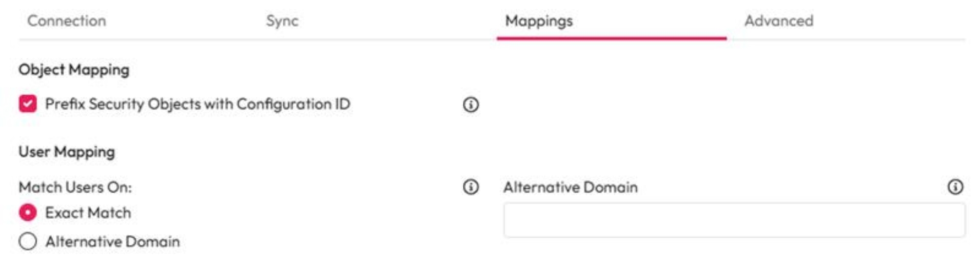Click the white checkmark in the checked box
Screen dimensions: 980x268
[x=28, y=104]
